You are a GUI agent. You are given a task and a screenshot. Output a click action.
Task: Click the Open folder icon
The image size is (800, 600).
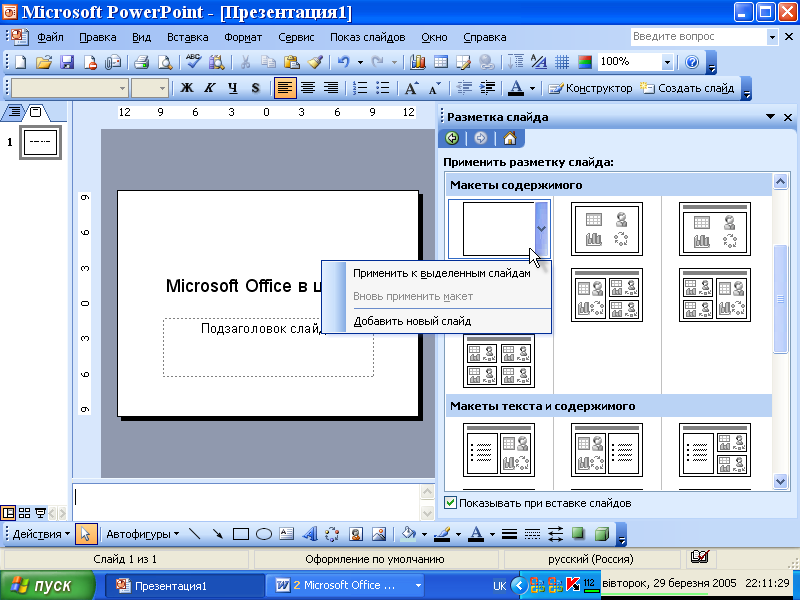coord(44,62)
